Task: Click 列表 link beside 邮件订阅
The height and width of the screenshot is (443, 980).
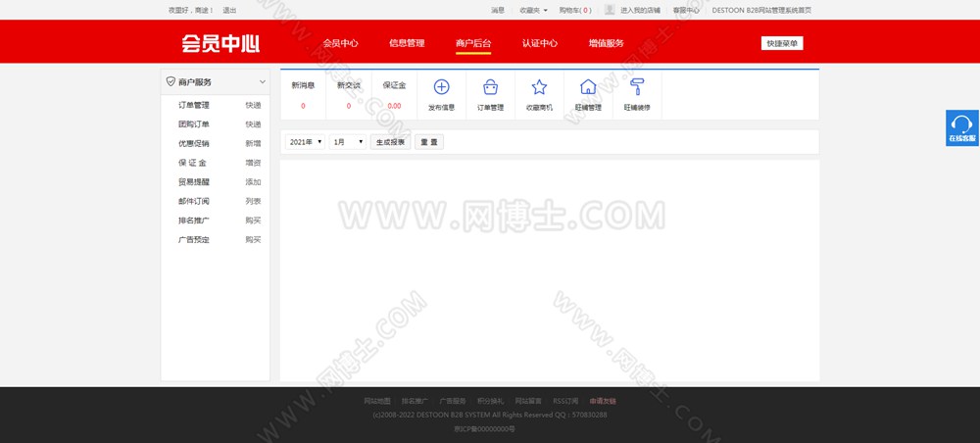Action: (x=253, y=201)
